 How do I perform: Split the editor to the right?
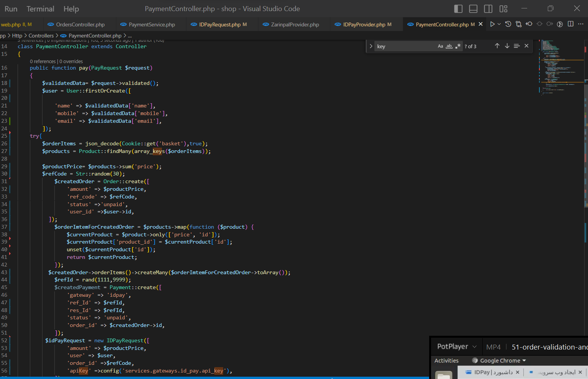570,24
